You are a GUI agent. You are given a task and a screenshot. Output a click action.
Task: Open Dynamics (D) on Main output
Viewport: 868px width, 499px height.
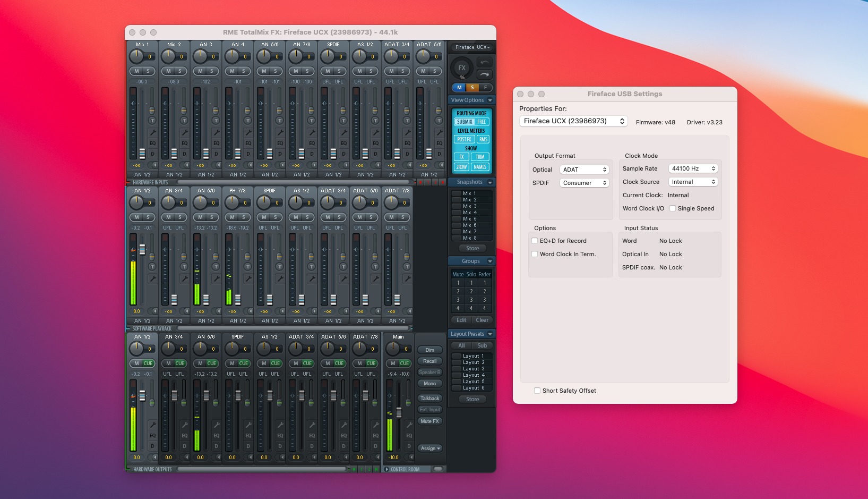(x=409, y=446)
